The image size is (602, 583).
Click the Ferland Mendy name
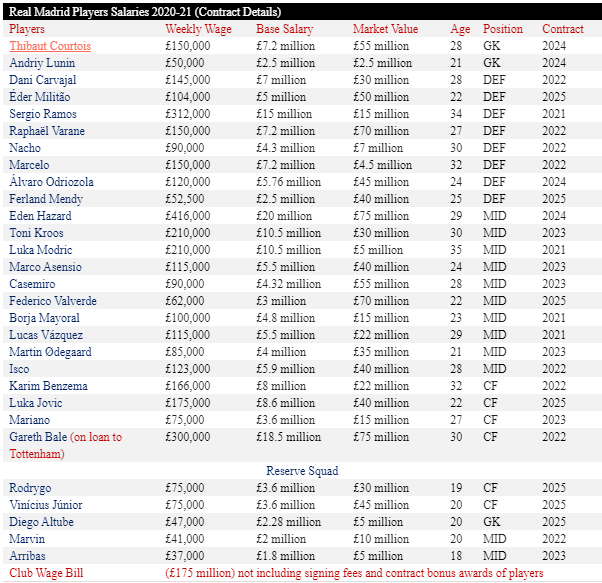pyautogui.click(x=46, y=199)
